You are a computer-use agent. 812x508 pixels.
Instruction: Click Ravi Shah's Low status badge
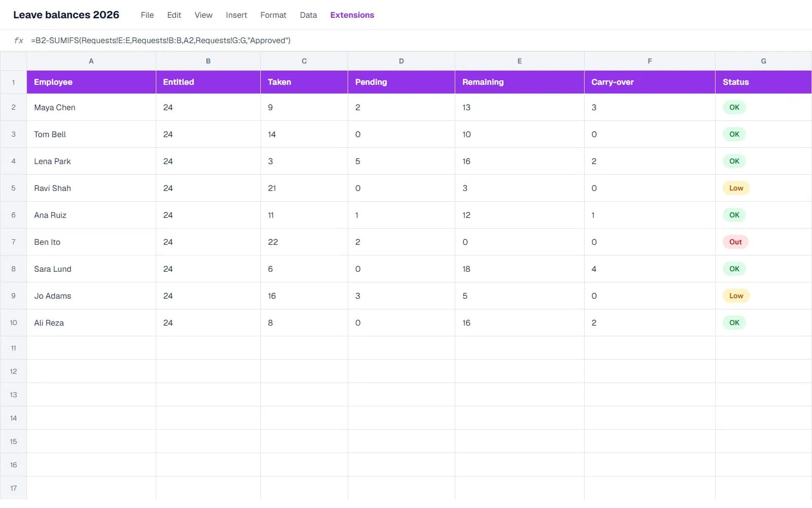click(x=736, y=188)
